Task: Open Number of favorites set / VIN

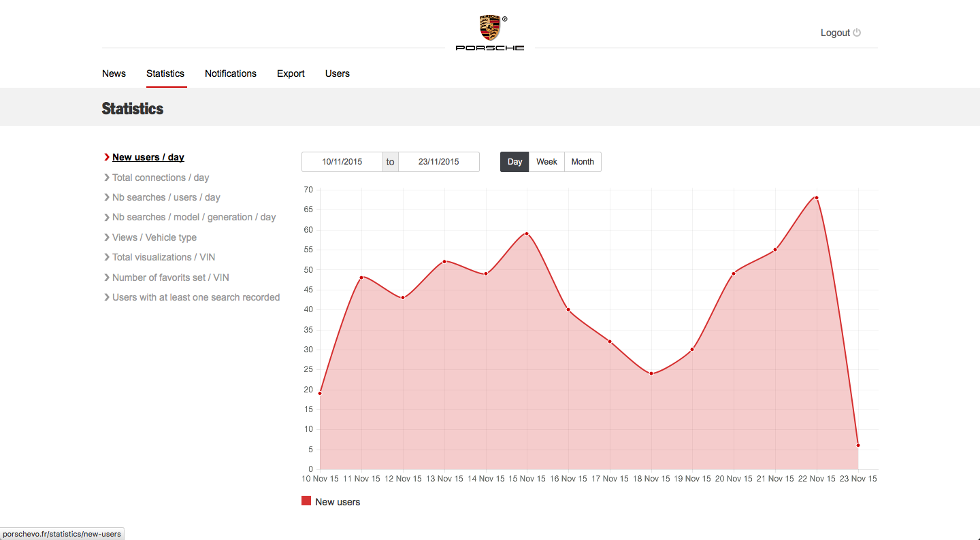Action: pos(170,277)
